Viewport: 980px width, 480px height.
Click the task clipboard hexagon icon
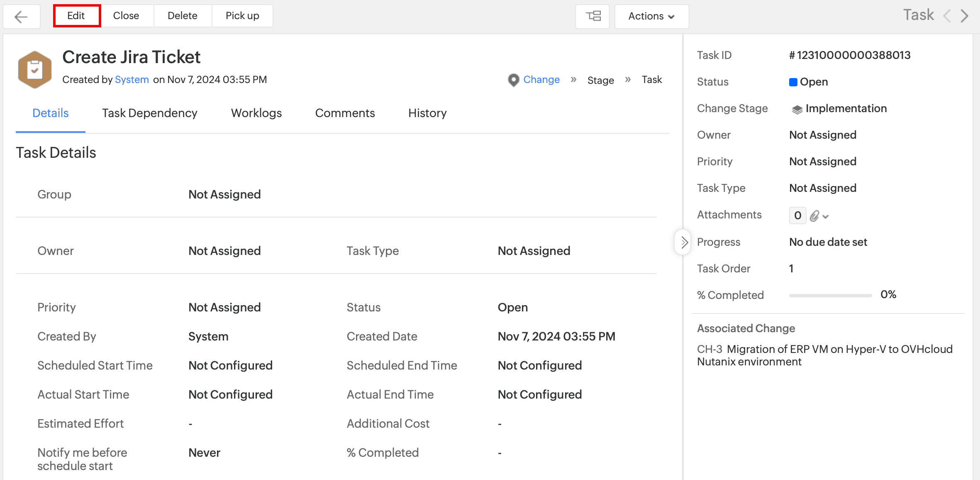[35, 69]
